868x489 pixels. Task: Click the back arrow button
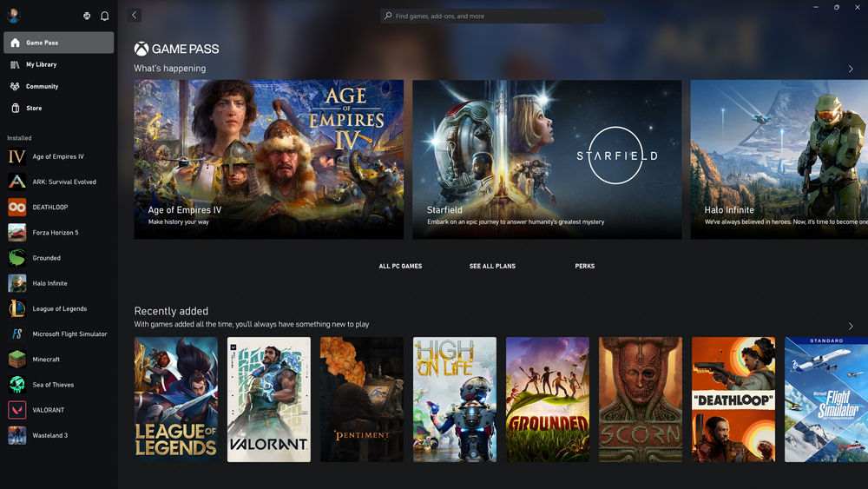click(x=134, y=16)
